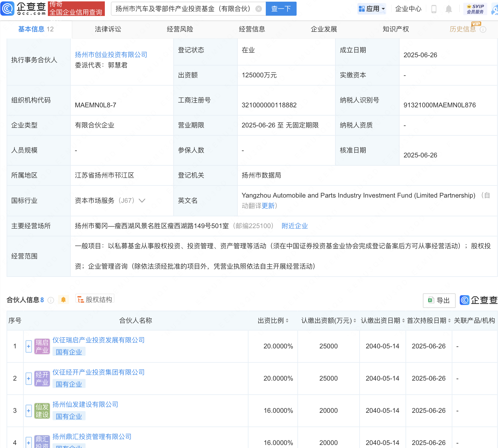Open 仪征瑞启产业投资发展有限公司 link

pyautogui.click(x=98, y=340)
